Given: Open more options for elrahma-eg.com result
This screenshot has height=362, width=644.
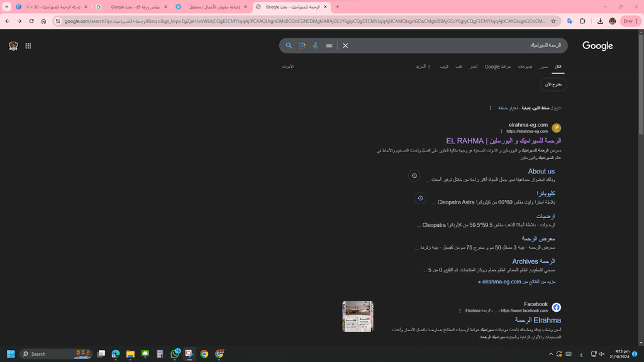Looking at the screenshot, I should 501,131.
